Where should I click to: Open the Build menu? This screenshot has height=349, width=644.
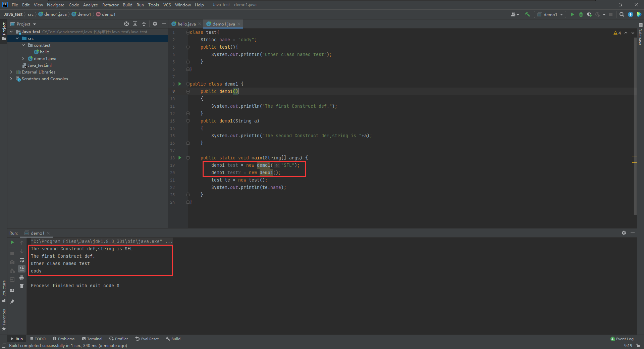(127, 5)
